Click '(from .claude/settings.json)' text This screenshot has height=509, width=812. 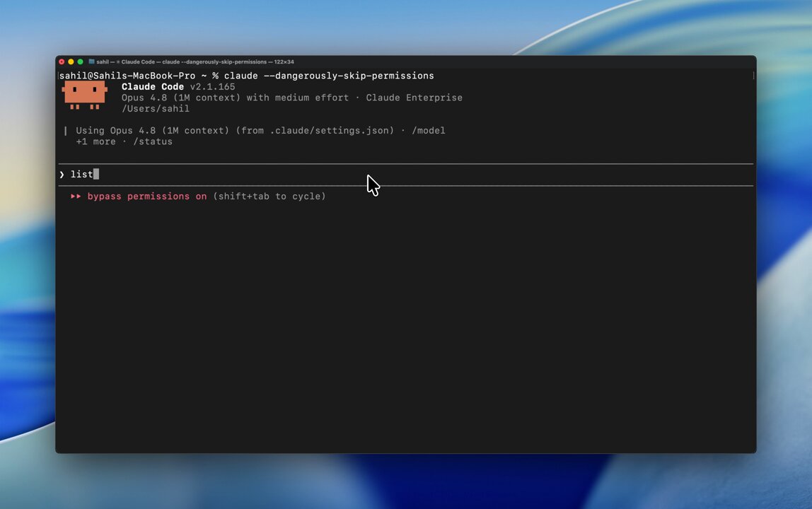pyautogui.click(x=315, y=131)
